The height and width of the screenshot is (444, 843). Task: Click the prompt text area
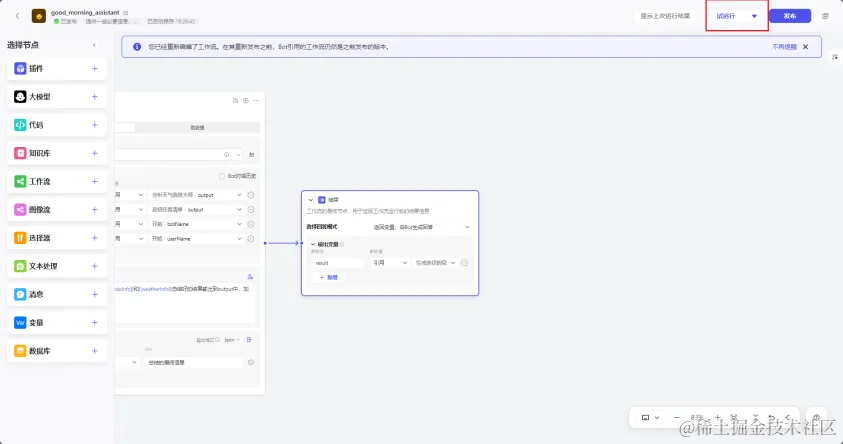point(184,303)
